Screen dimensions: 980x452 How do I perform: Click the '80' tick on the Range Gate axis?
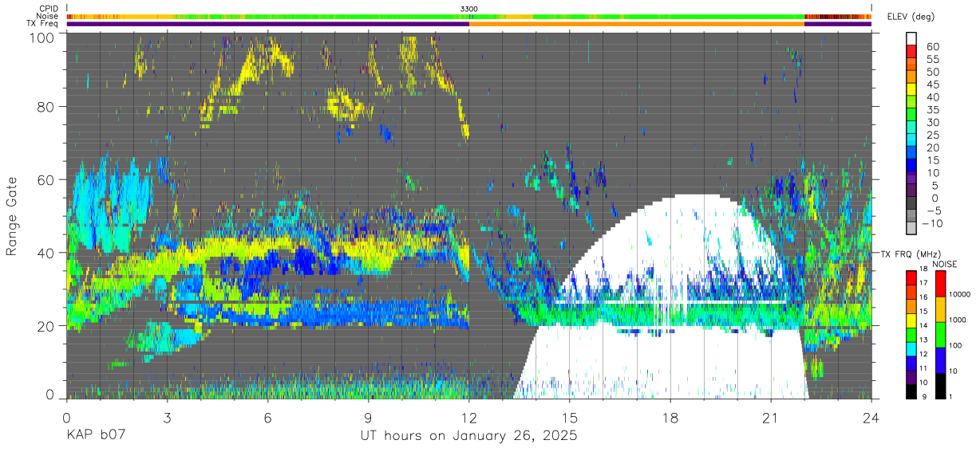[x=45, y=108]
